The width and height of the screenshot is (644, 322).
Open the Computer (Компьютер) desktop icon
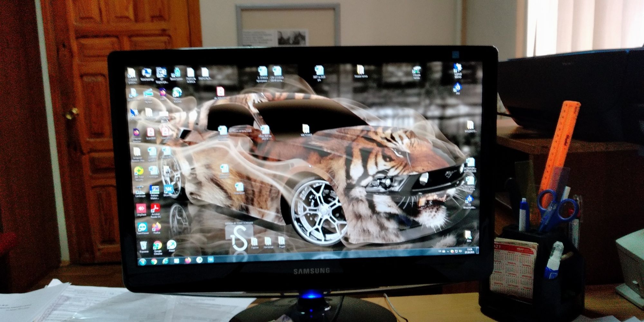[147, 74]
